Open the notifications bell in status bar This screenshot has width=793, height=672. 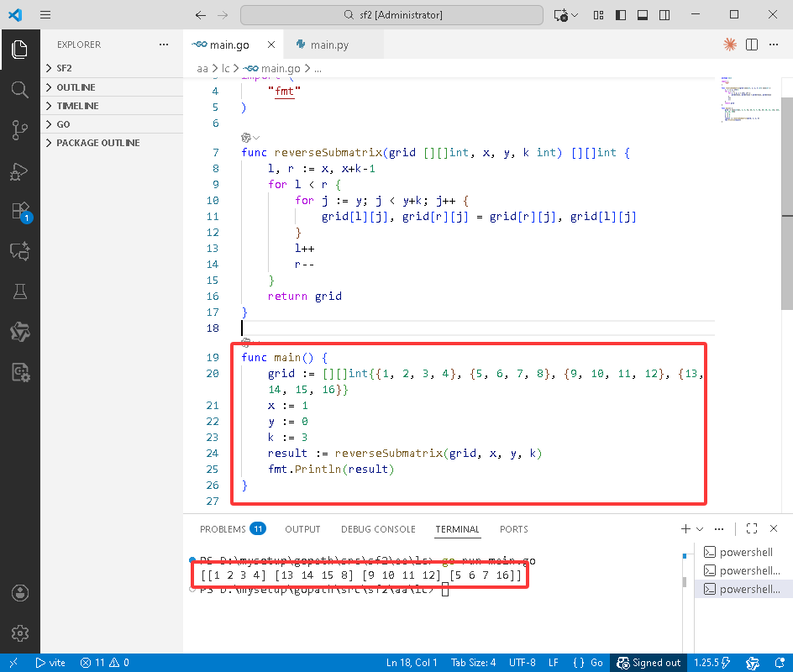[780, 663]
